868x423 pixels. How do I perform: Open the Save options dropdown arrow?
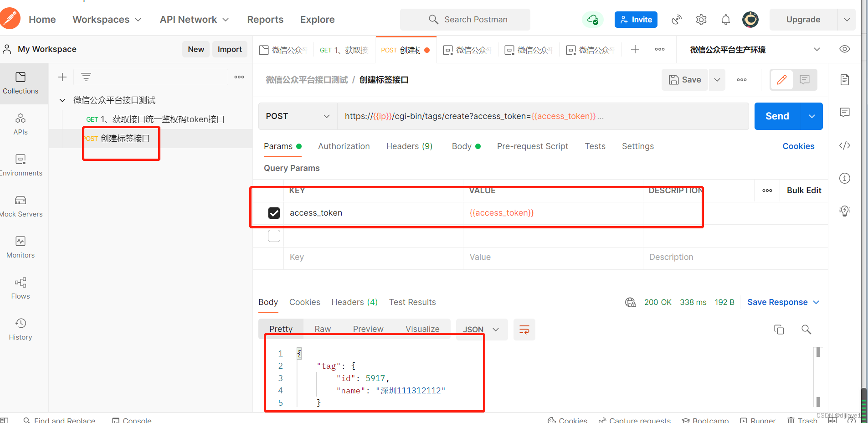[x=717, y=80]
